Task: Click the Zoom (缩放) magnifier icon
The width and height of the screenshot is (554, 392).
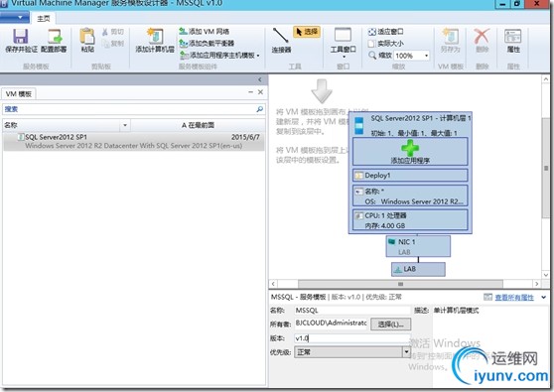Action: (372, 56)
